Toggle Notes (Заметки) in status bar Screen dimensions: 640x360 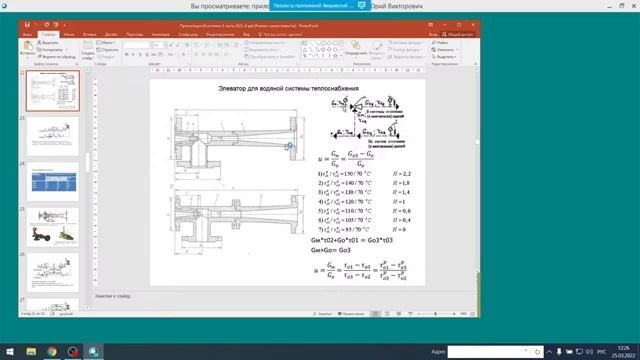tap(322, 314)
